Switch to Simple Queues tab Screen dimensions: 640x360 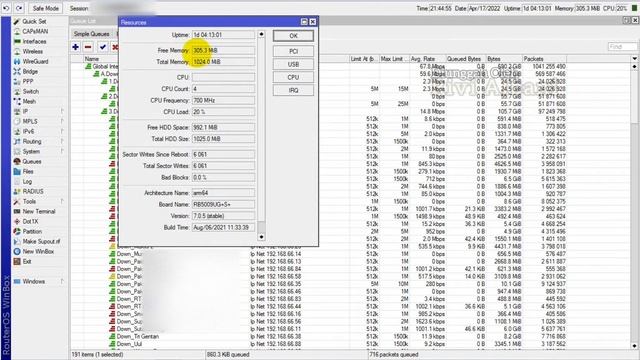(x=91, y=34)
